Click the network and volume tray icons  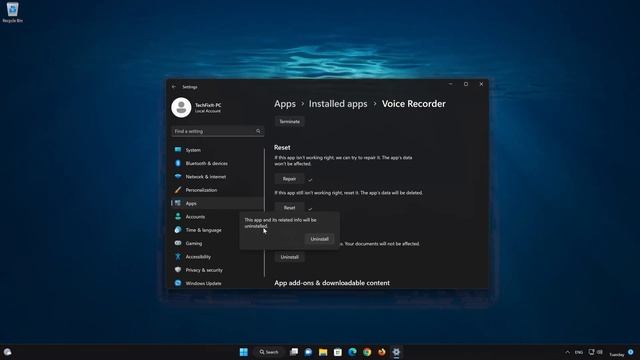click(596, 352)
